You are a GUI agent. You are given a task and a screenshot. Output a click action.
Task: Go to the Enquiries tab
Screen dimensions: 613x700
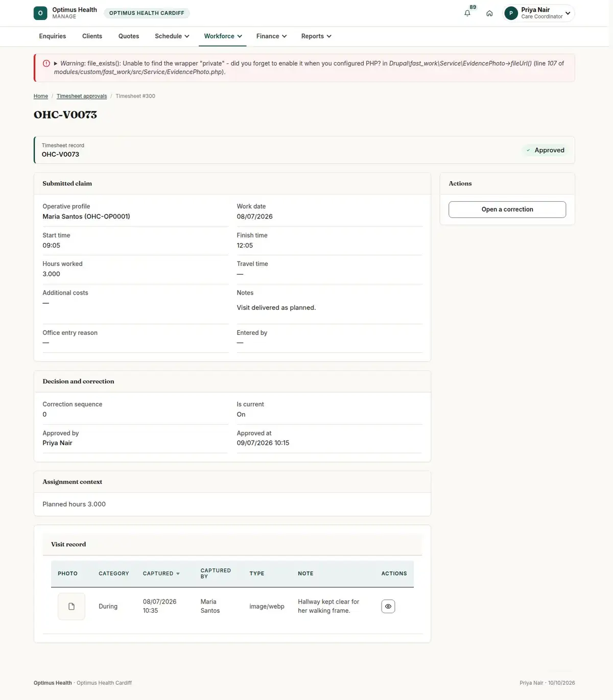[53, 36]
